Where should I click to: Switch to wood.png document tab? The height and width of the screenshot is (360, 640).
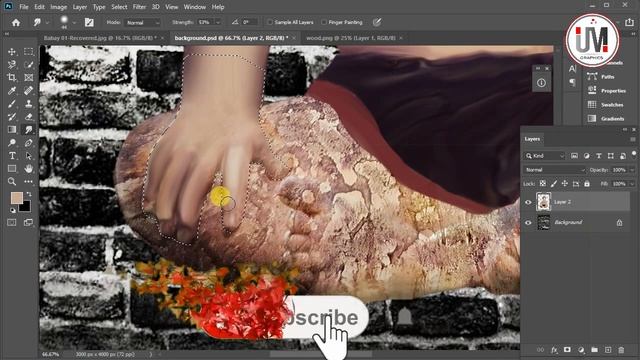350,38
